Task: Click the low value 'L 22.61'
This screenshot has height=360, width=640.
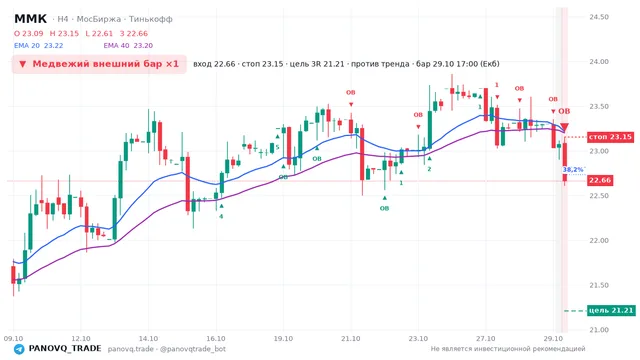Action: coord(99,33)
